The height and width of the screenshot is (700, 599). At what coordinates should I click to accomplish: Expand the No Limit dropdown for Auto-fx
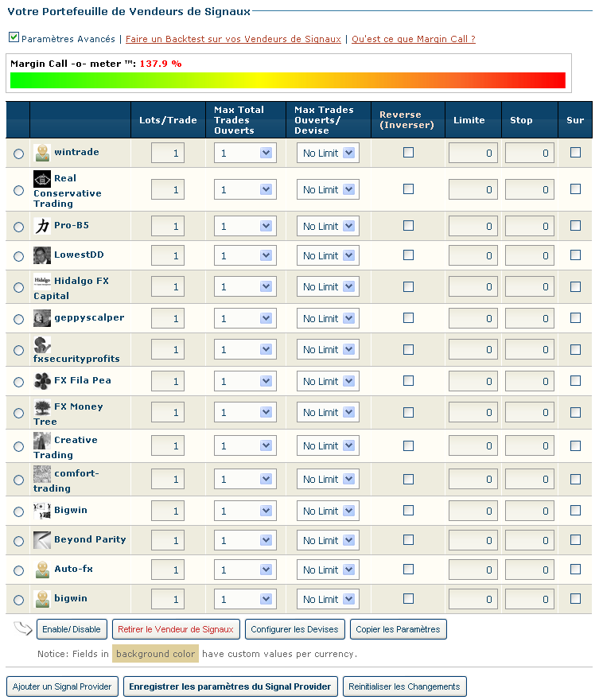[x=328, y=570]
